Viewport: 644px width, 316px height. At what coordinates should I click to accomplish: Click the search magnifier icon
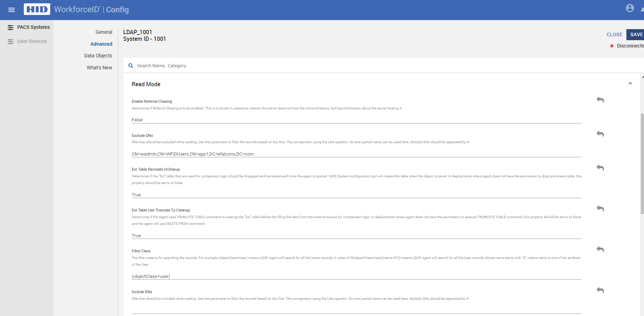(131, 66)
